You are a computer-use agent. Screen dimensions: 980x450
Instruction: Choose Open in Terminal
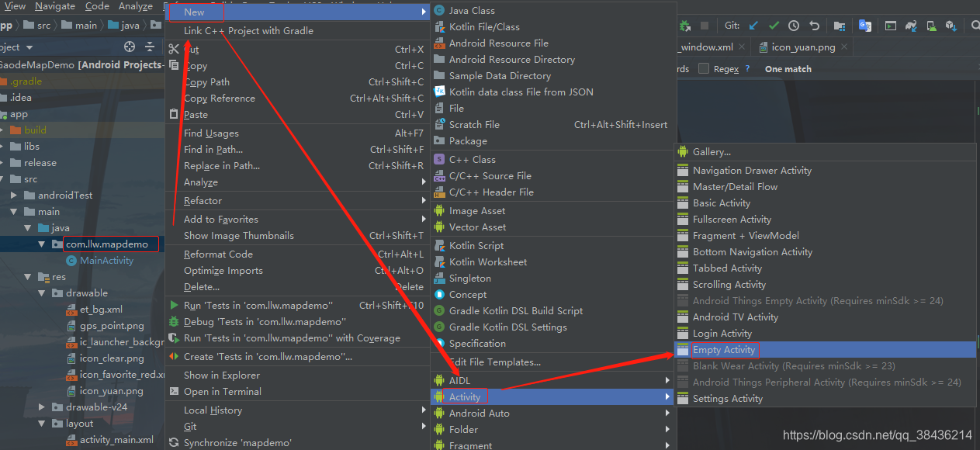pyautogui.click(x=298, y=392)
